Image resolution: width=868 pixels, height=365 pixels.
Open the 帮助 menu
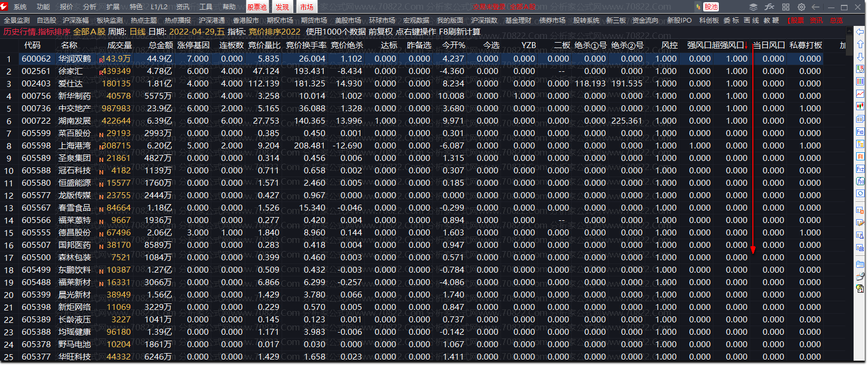click(229, 7)
